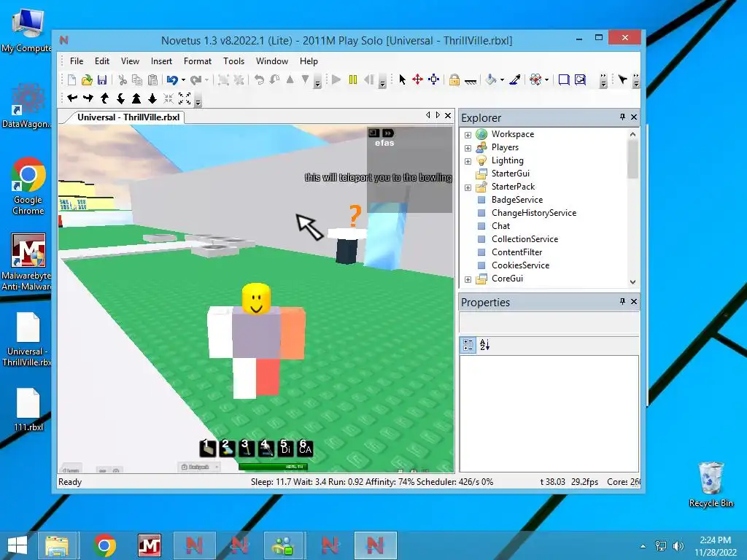
Task: Select BadgeService in Explorer
Action: pyautogui.click(x=517, y=200)
